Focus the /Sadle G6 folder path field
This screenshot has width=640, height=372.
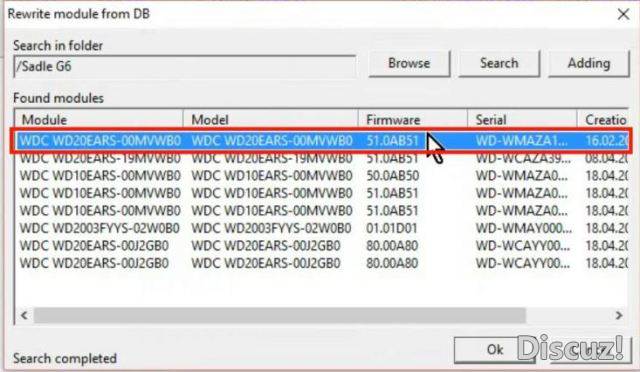185,67
